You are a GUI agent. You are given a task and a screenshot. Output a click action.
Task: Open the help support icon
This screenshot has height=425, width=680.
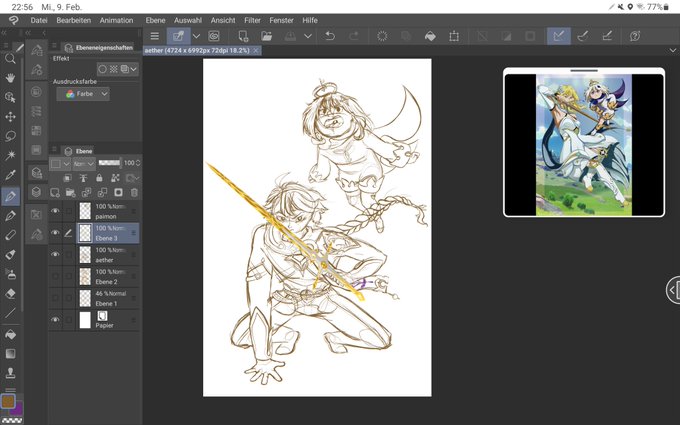[635, 36]
